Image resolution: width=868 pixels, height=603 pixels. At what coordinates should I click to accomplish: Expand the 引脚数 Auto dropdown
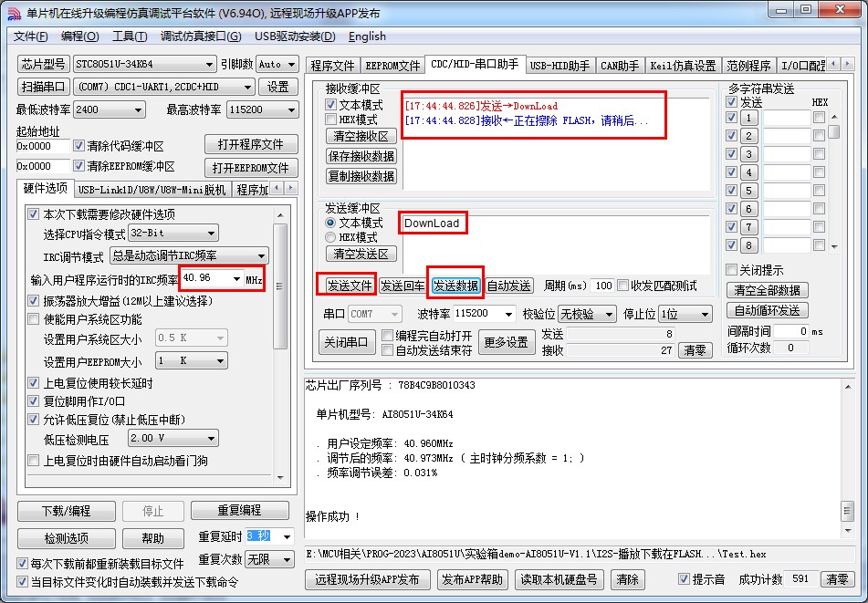pyautogui.click(x=292, y=64)
